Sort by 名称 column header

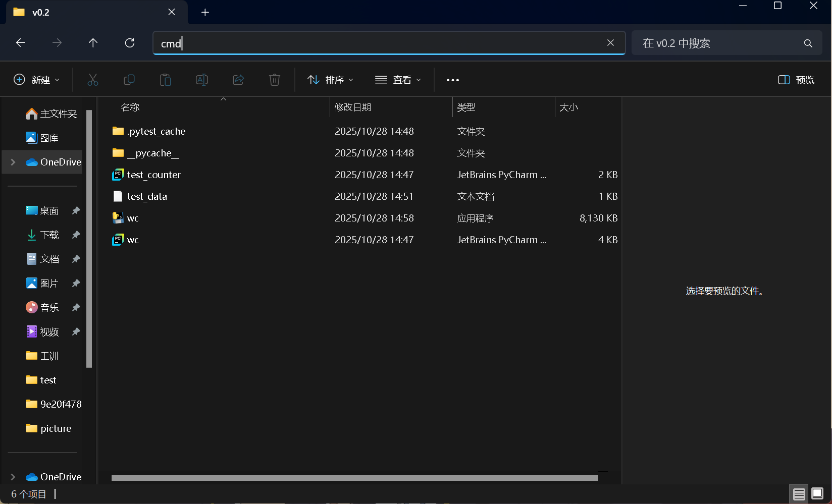click(x=130, y=107)
